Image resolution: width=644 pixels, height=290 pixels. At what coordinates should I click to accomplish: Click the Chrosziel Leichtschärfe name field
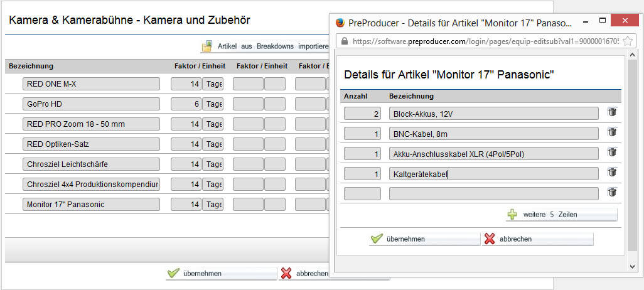(x=91, y=164)
